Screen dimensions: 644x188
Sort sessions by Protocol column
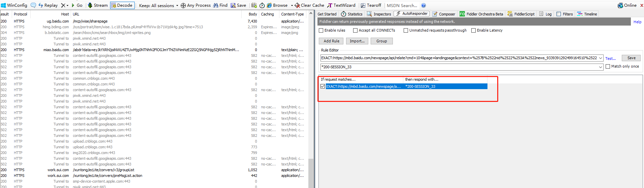21,14
